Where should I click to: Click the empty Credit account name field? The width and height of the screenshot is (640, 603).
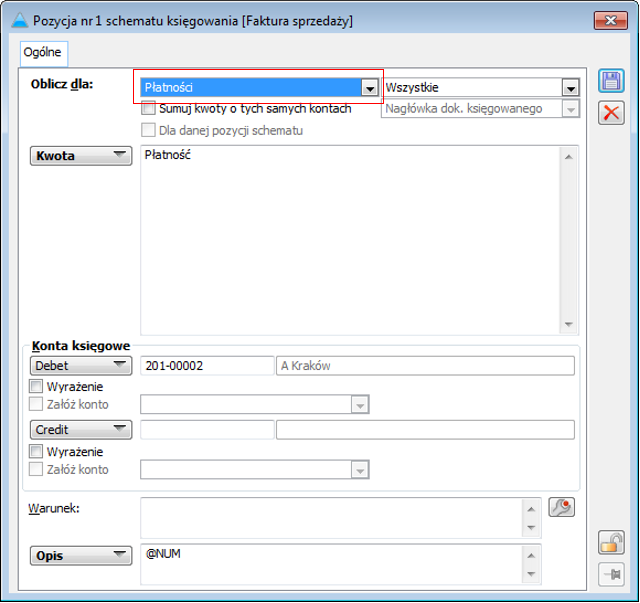click(x=425, y=429)
